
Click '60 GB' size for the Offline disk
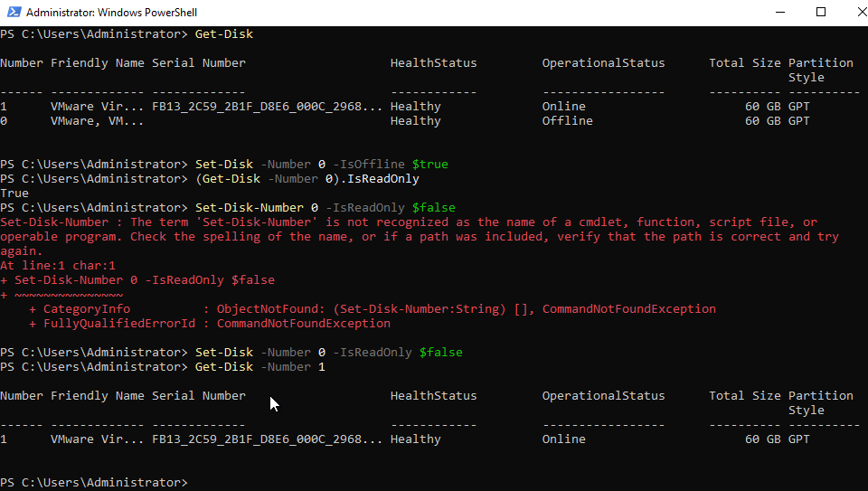(x=763, y=120)
